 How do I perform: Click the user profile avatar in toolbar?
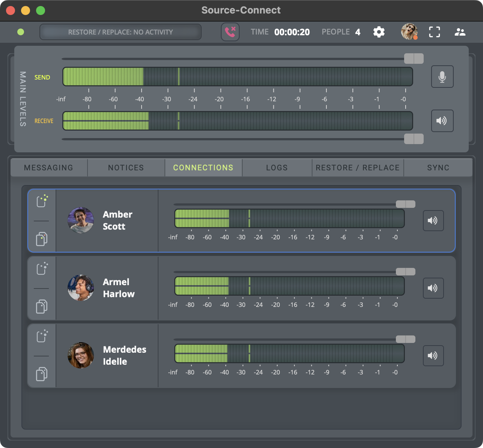click(x=409, y=32)
